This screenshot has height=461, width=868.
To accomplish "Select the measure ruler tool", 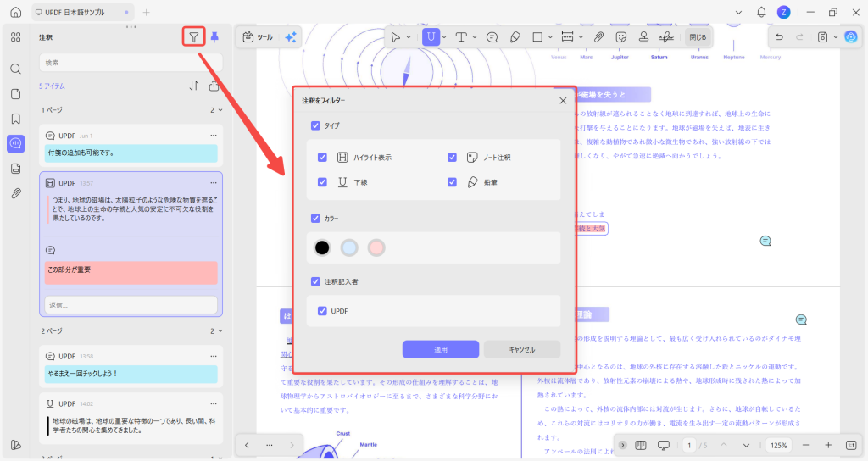I will tap(567, 37).
